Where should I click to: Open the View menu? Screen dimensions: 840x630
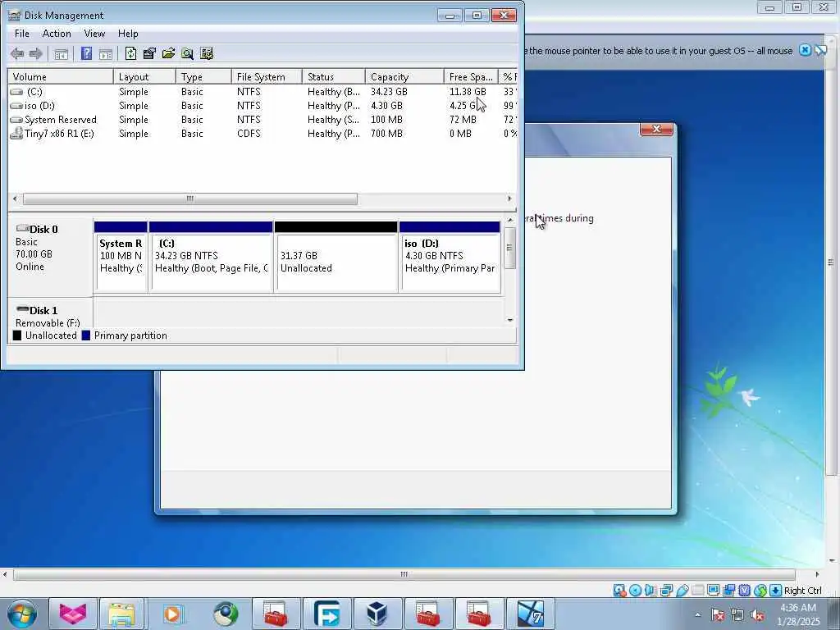pos(94,33)
